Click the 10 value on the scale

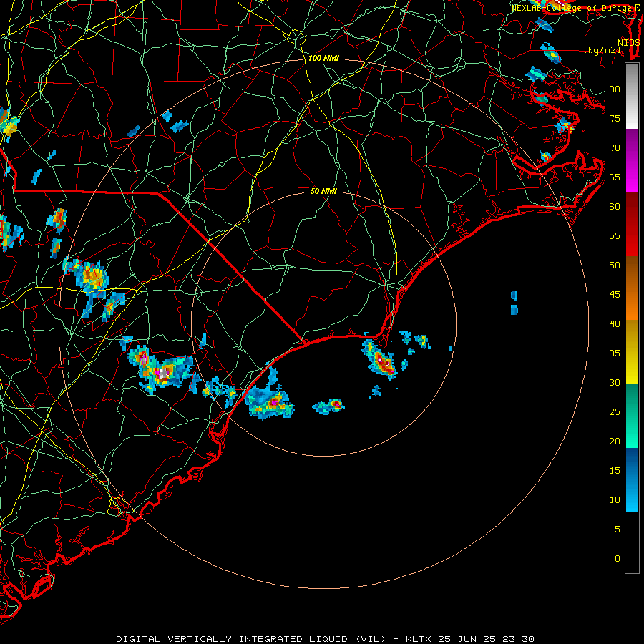[x=615, y=500]
